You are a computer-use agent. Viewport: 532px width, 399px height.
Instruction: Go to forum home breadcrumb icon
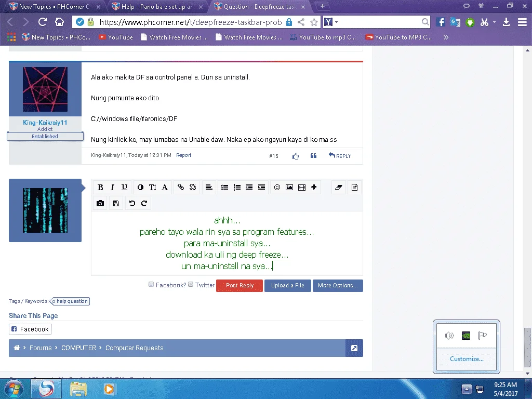[17, 348]
